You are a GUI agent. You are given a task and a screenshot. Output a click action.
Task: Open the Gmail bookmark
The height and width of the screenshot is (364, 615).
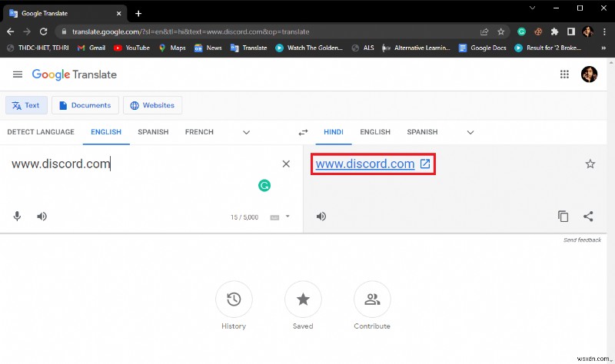(x=91, y=48)
